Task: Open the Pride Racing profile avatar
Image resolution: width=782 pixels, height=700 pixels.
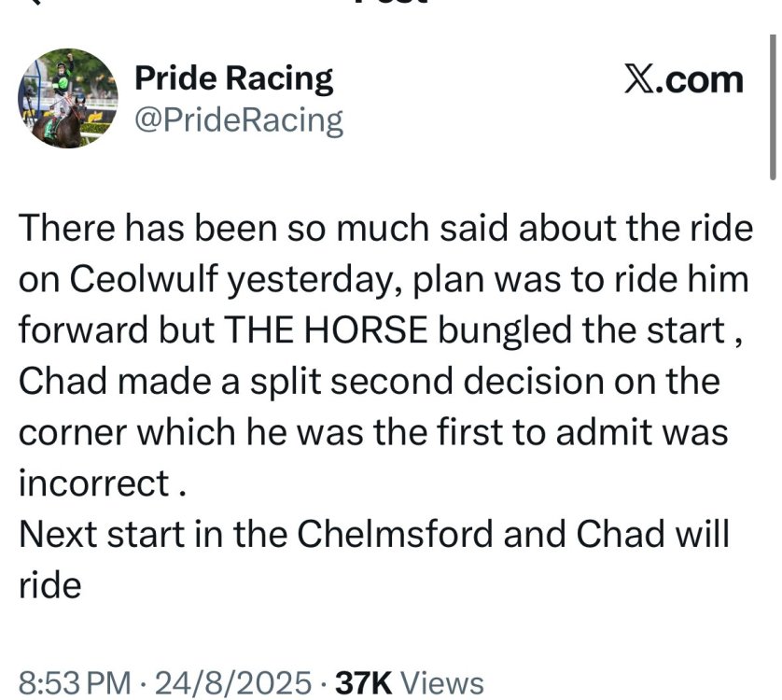Action: click(67, 99)
